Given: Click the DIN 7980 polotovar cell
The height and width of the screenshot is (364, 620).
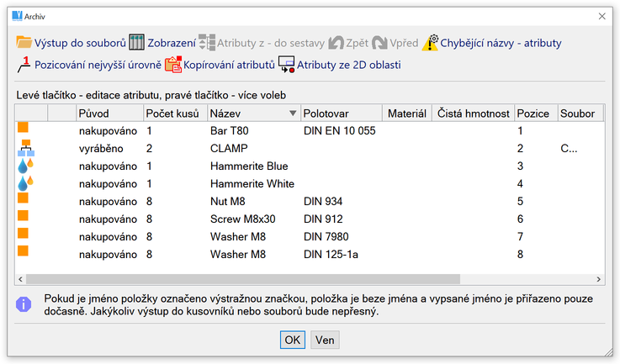Looking at the screenshot, I should 325,236.
